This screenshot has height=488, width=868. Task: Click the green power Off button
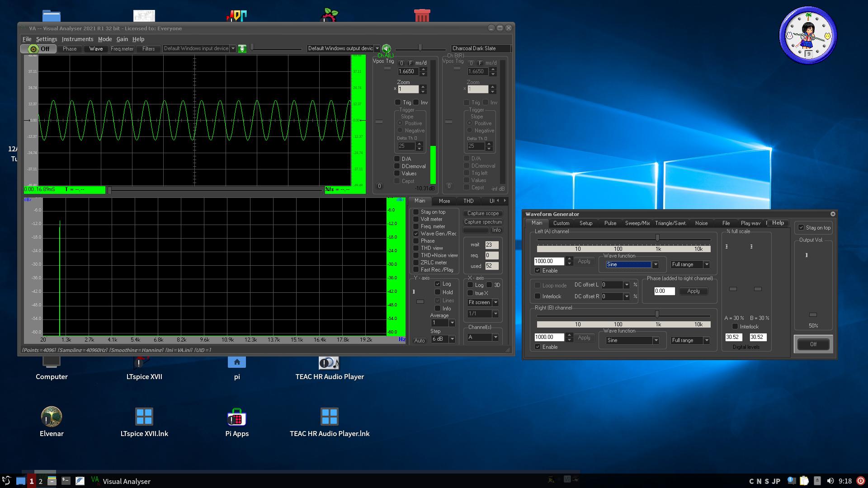click(39, 49)
